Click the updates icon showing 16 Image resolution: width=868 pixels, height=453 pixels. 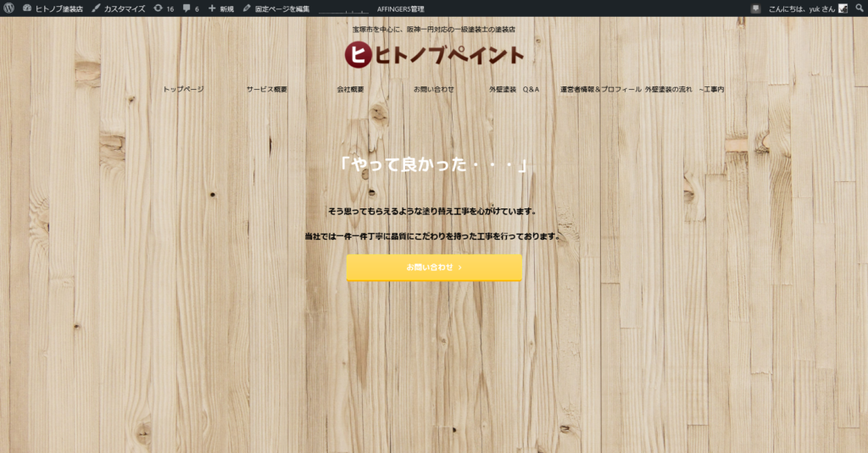point(164,8)
